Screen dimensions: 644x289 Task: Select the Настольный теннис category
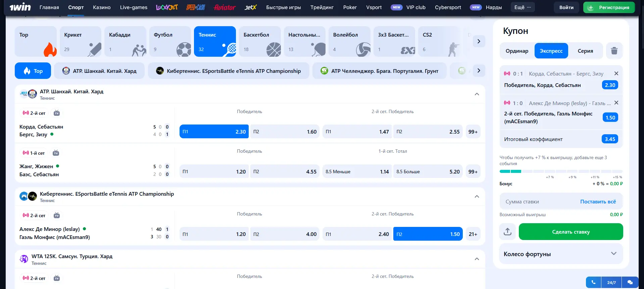pos(305,41)
